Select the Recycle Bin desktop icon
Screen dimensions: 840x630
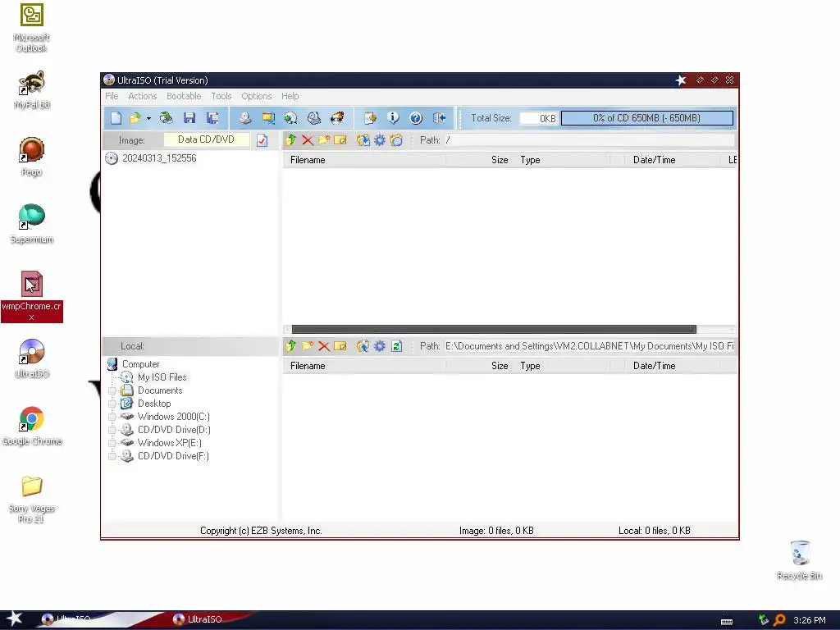click(x=799, y=559)
